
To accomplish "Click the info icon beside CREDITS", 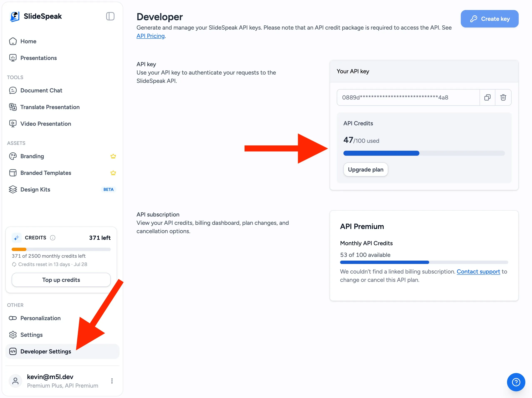I will (52, 238).
